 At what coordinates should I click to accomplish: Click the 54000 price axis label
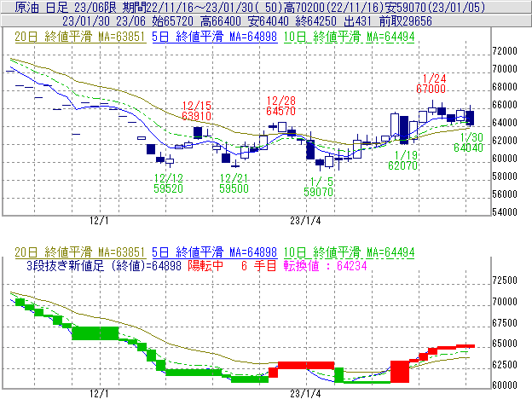(x=505, y=212)
